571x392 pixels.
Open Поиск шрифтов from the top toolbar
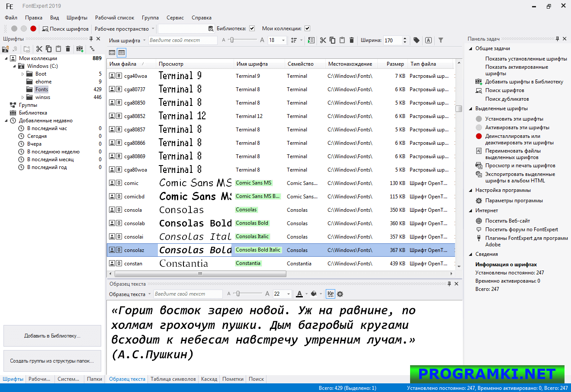coord(65,29)
